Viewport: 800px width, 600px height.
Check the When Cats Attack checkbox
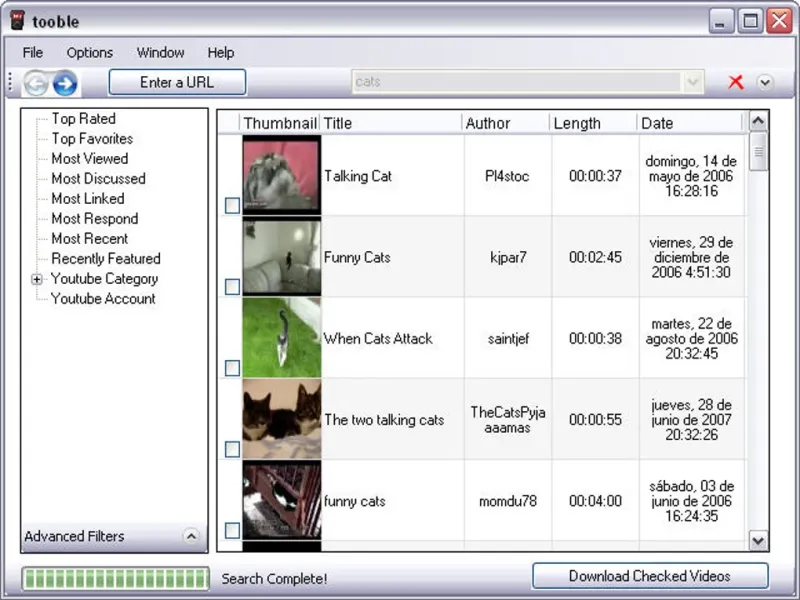pos(232,368)
